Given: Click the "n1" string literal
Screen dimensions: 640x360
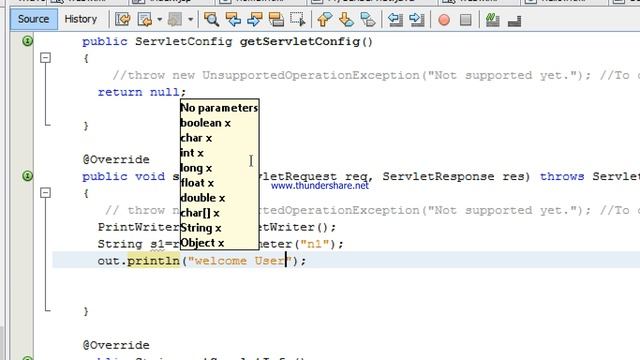Looking at the screenshot, I should tap(315, 244).
